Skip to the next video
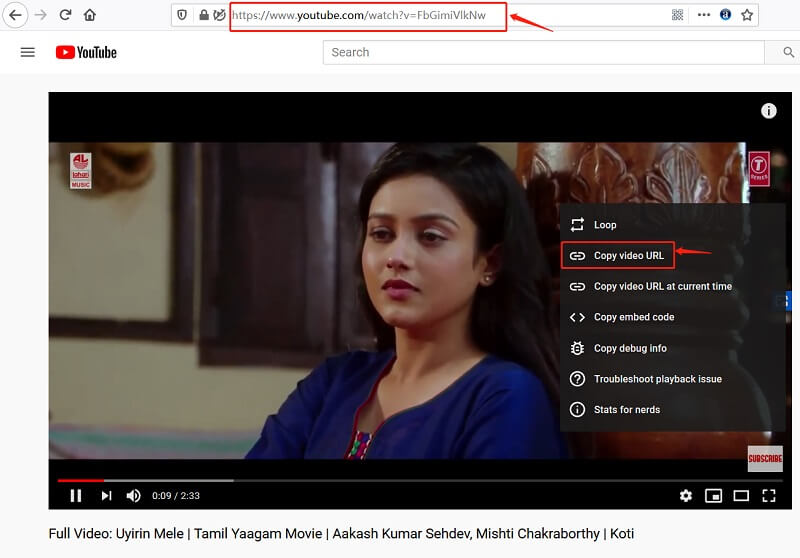 106,496
